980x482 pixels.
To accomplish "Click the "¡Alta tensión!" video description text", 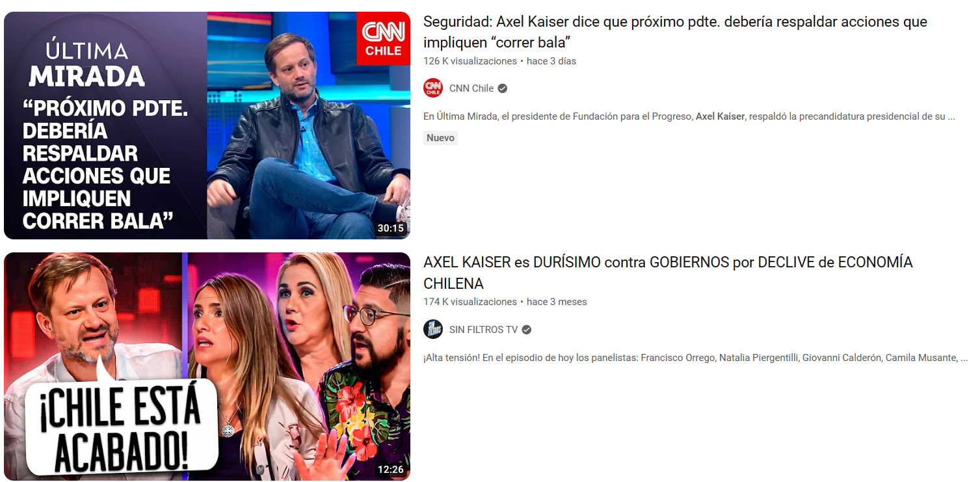I will [x=696, y=358].
